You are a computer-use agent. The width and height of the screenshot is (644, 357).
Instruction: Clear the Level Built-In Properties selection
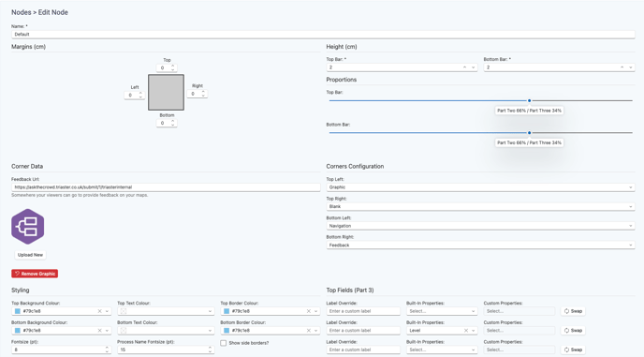click(466, 330)
